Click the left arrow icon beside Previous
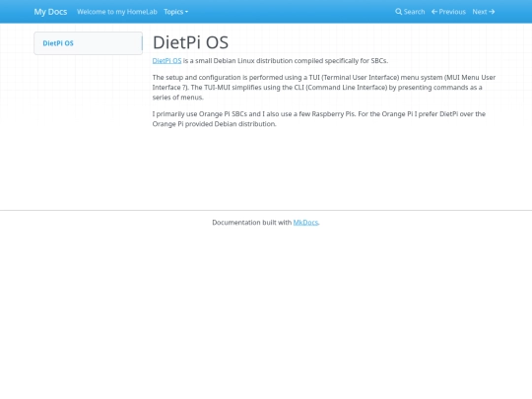 (x=434, y=12)
